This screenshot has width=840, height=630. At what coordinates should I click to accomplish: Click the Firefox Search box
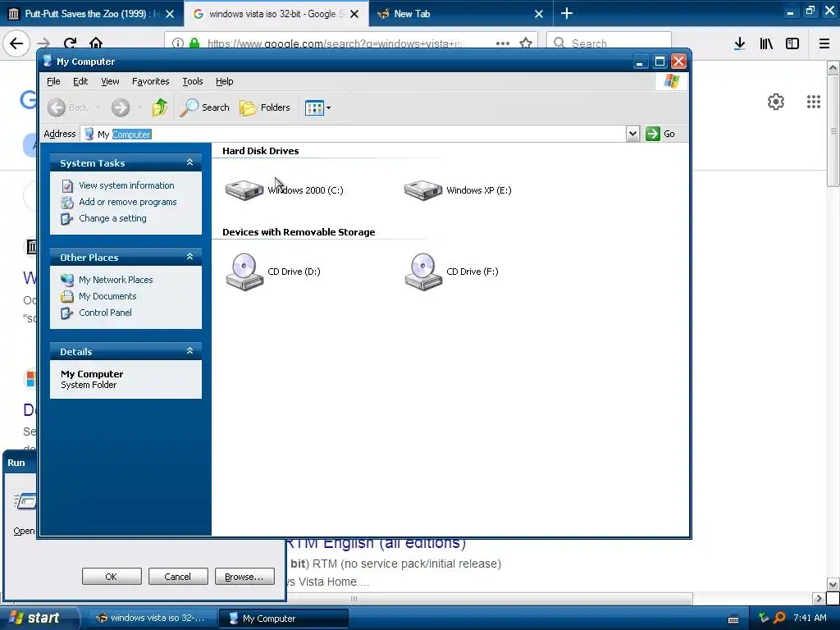[609, 43]
